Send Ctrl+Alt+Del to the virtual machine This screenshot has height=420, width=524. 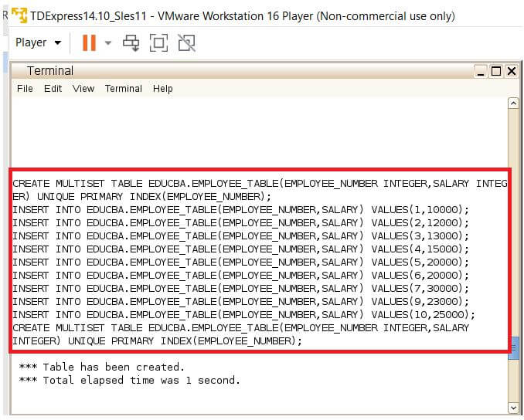pos(131,42)
